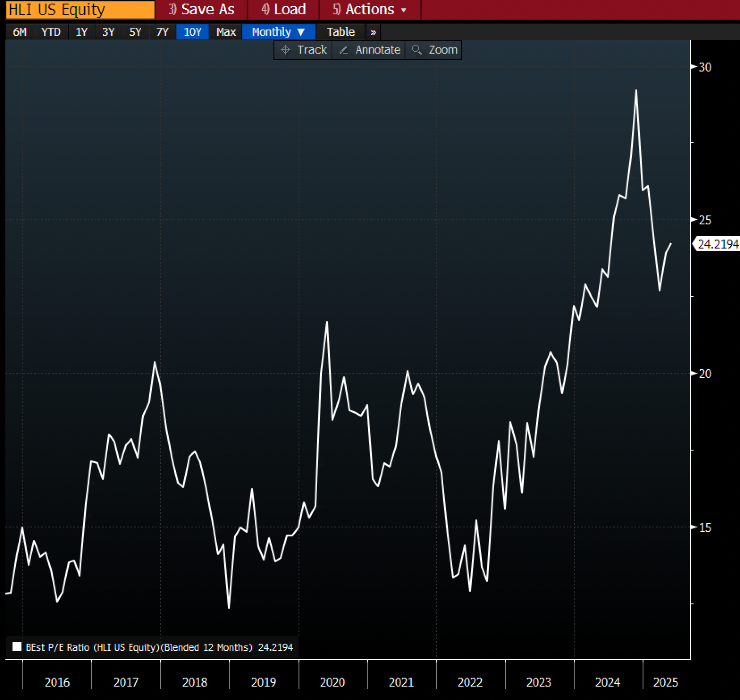
Task: Click the HLI US Equity ticker field
Action: pos(80,9)
